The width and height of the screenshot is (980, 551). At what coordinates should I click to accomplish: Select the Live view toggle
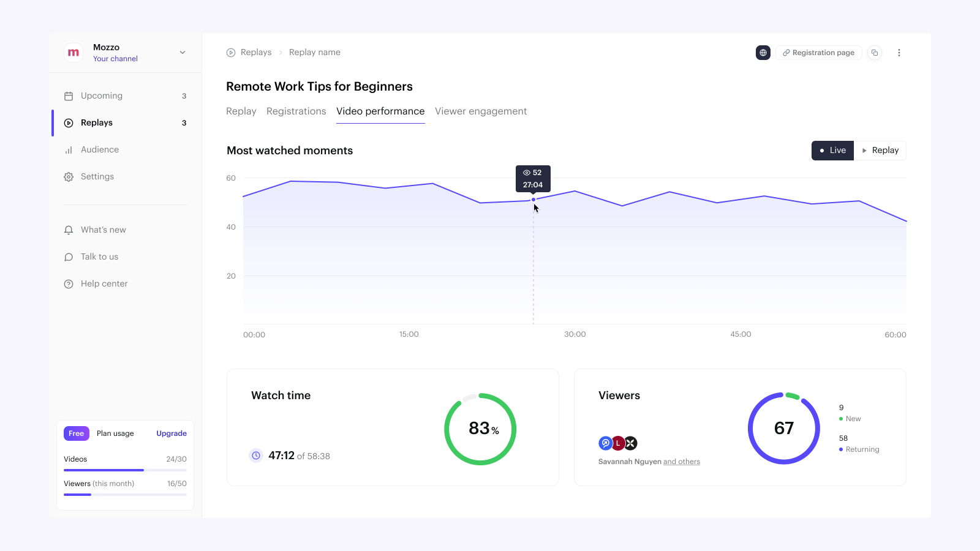[x=832, y=150]
